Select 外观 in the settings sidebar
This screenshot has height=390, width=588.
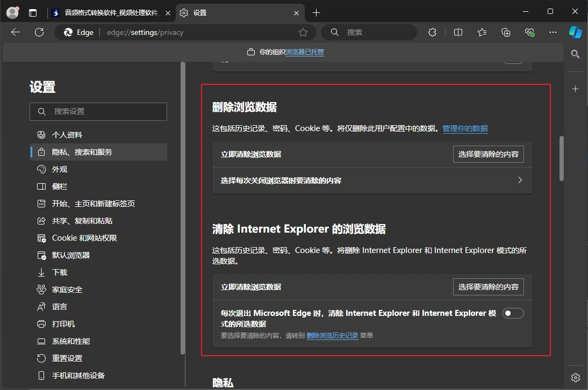[59, 169]
